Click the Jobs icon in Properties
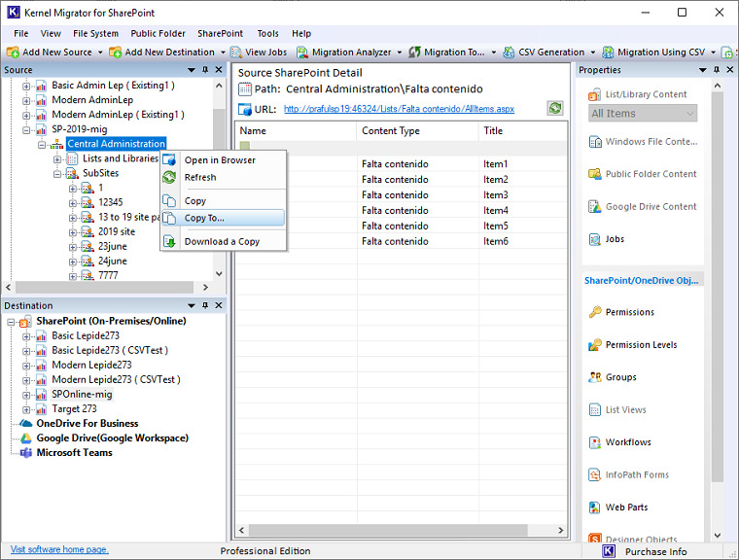This screenshot has height=560, width=739. tap(595, 239)
